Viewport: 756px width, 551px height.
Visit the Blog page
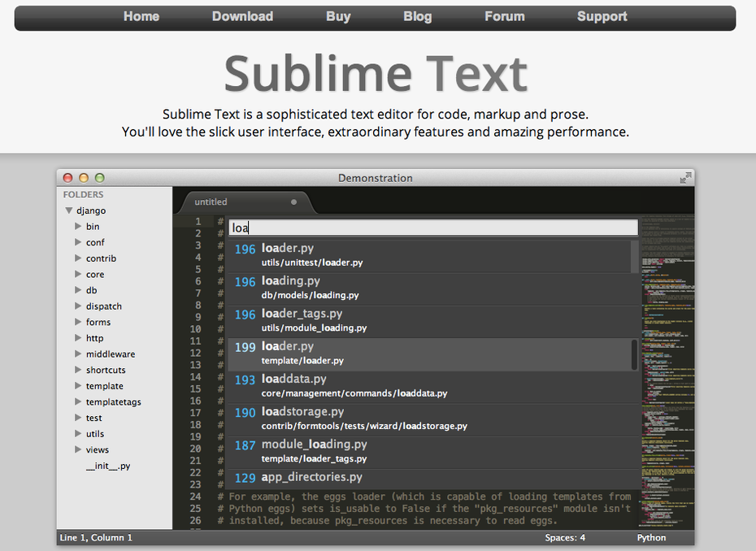[418, 16]
